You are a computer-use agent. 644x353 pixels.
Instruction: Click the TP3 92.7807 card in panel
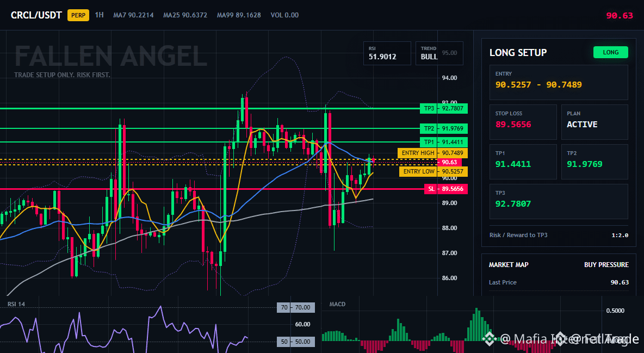pyautogui.click(x=559, y=201)
